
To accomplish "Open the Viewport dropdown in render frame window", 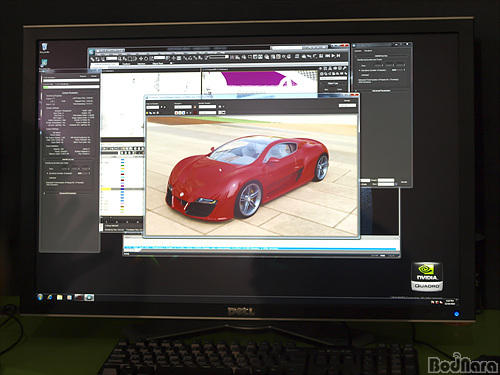I will point(183,107).
